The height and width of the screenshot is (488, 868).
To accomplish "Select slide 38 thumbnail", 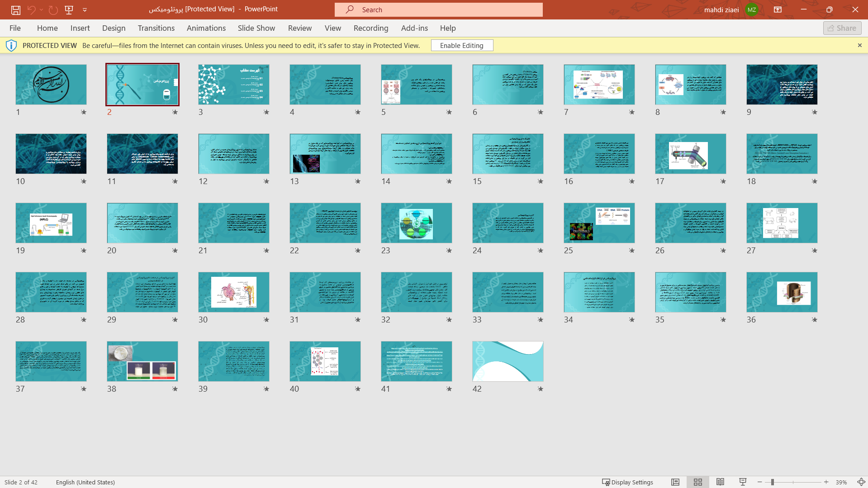I will [x=142, y=361].
